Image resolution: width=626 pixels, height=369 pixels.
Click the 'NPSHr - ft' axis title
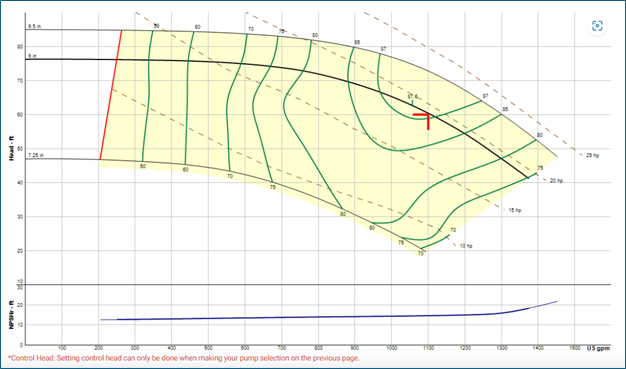pyautogui.click(x=12, y=315)
